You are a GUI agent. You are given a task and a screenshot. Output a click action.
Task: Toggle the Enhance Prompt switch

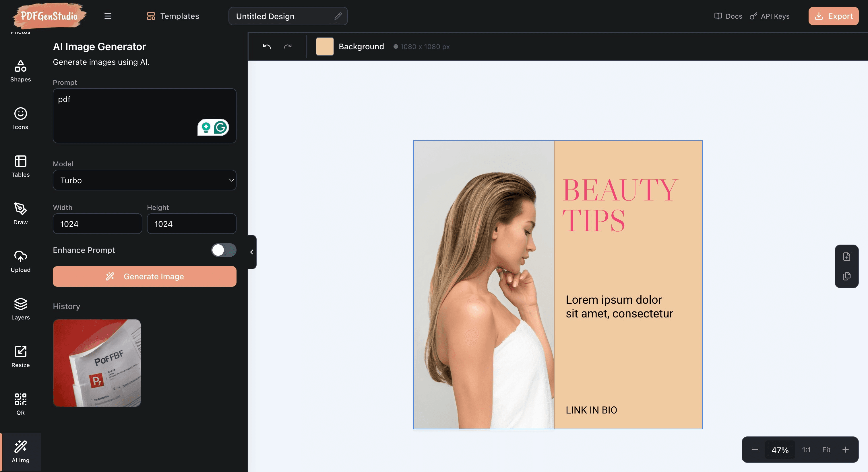pos(224,250)
